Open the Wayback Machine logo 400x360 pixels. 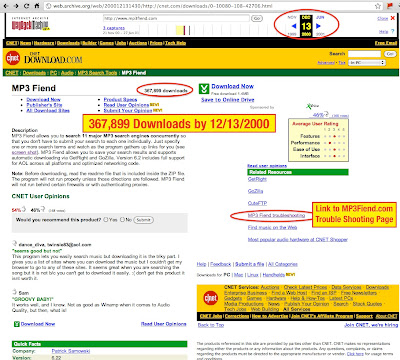30,25
